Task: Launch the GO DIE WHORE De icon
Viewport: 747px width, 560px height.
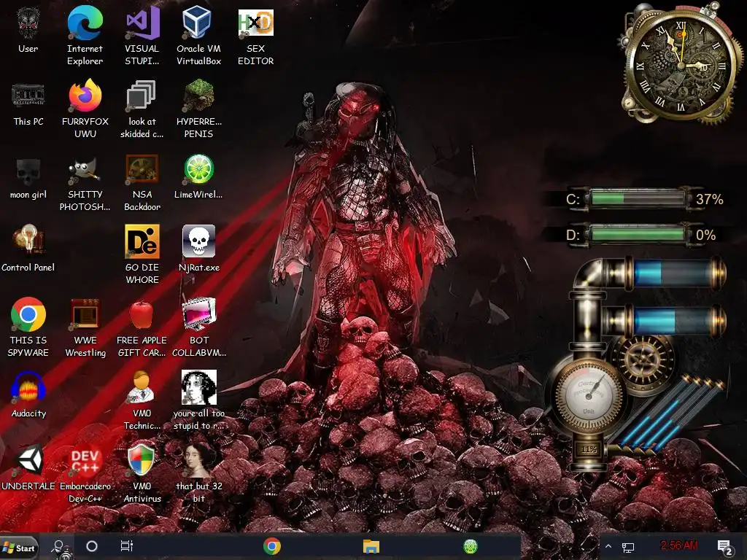Action: click(x=142, y=242)
